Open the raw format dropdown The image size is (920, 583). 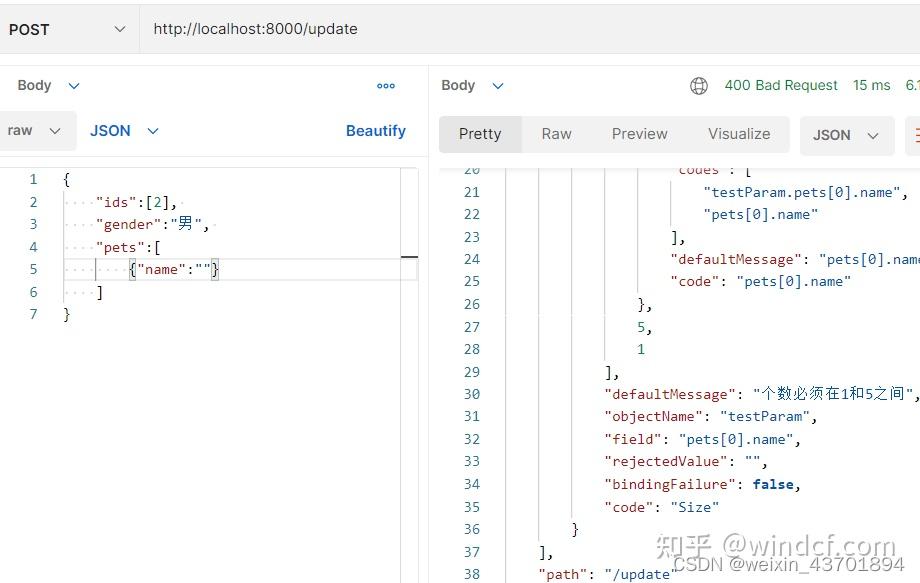click(37, 130)
